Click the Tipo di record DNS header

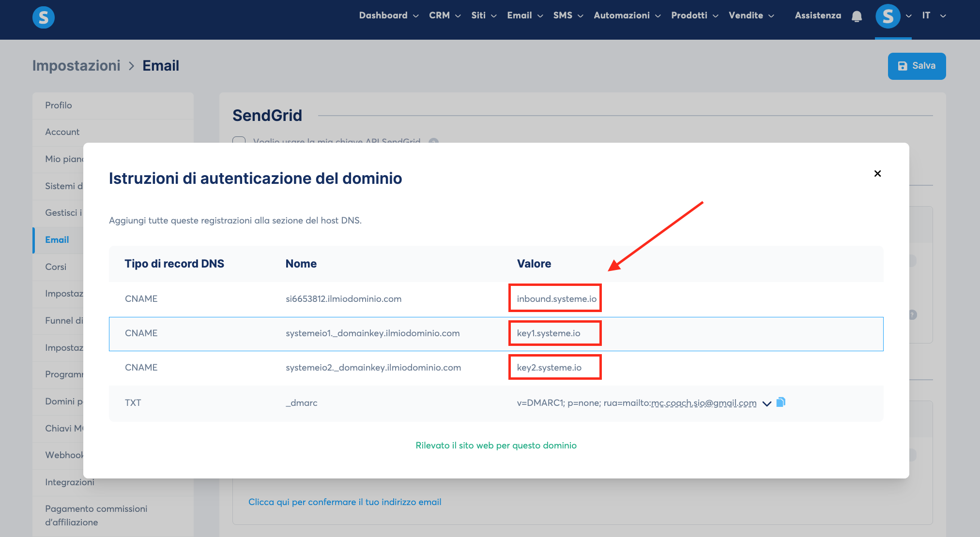click(x=174, y=264)
